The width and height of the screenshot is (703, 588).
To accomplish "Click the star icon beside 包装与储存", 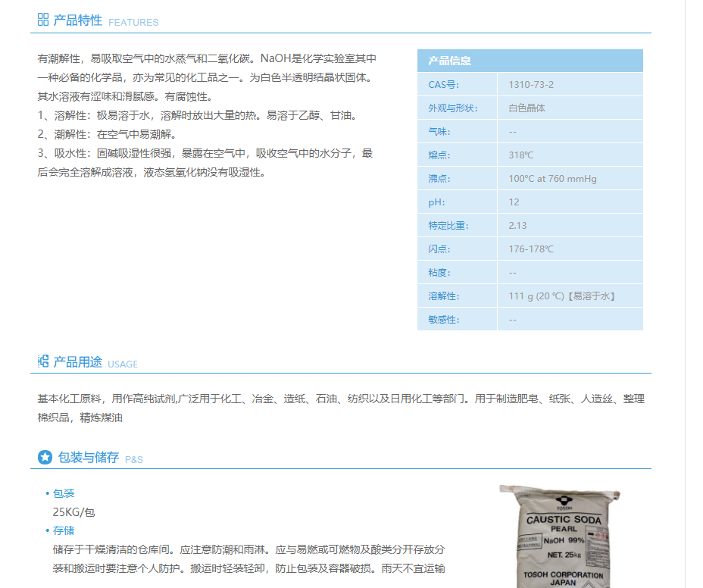I will [x=45, y=458].
